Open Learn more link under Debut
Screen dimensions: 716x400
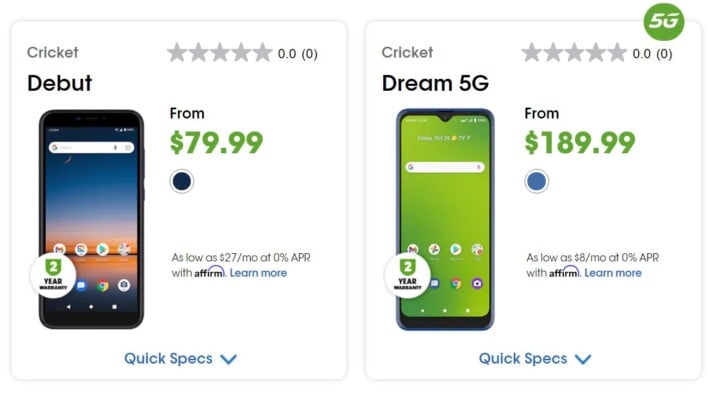tap(258, 273)
